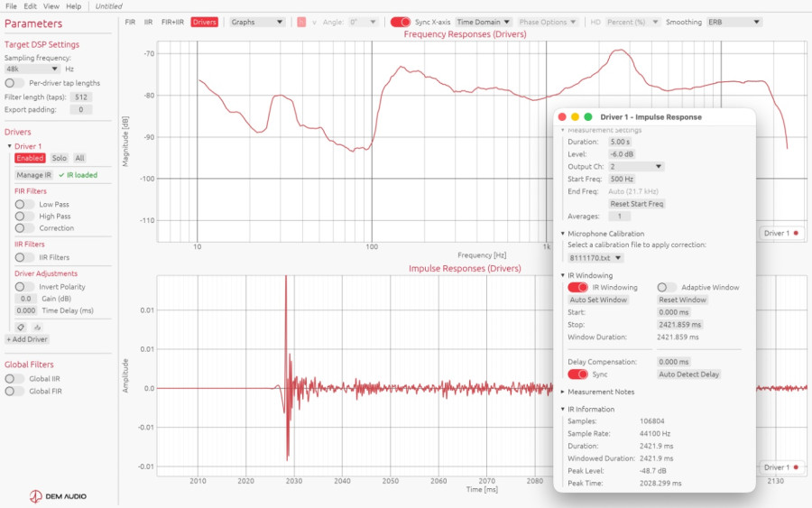Click the All button for Driver 1

79,158
